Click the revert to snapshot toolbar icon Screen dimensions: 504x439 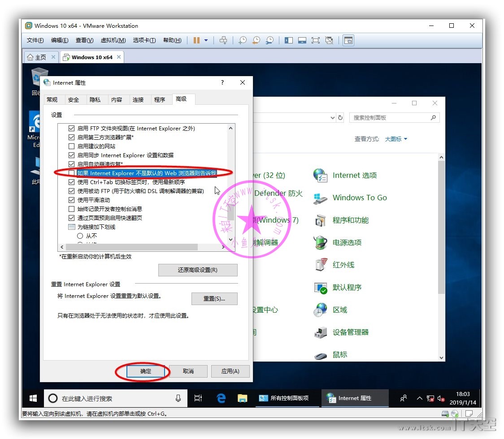coord(256,40)
